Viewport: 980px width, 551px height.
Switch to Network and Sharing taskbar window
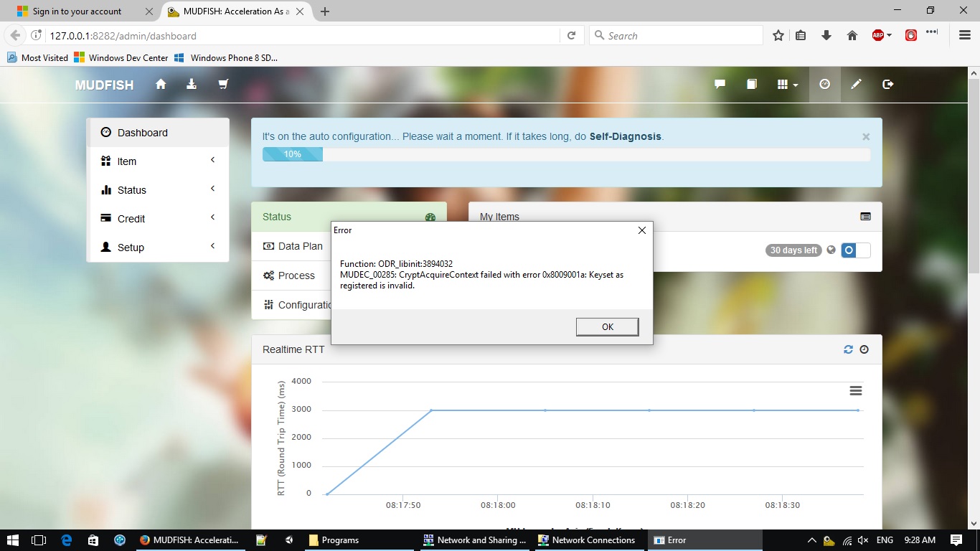474,540
